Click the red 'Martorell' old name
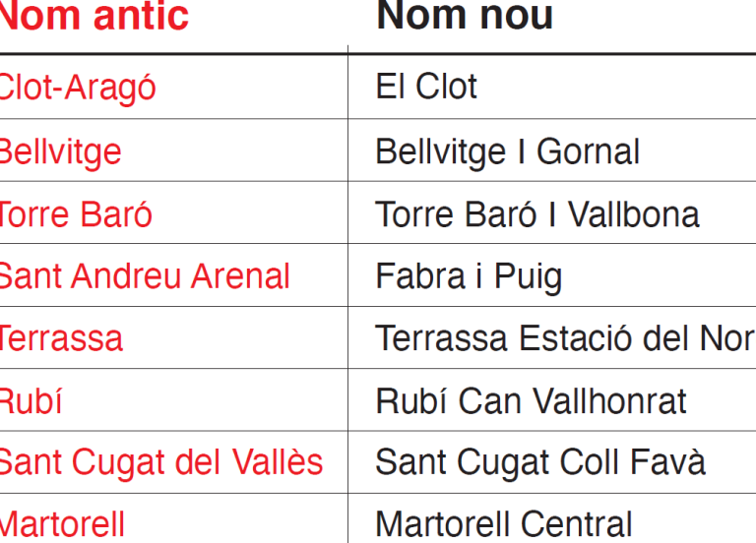Viewport: 756px width, 543px height. pos(62,524)
